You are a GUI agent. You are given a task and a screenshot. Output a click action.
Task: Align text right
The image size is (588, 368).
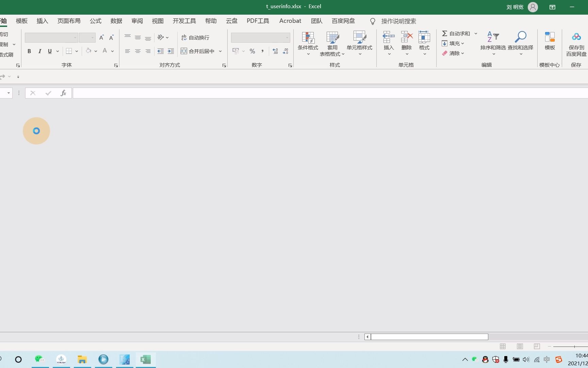point(148,51)
